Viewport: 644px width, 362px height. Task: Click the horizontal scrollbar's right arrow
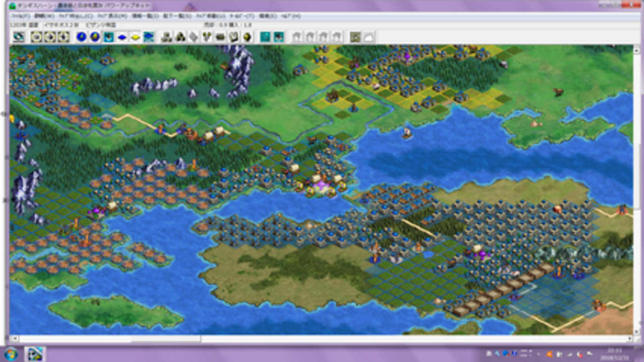630,339
